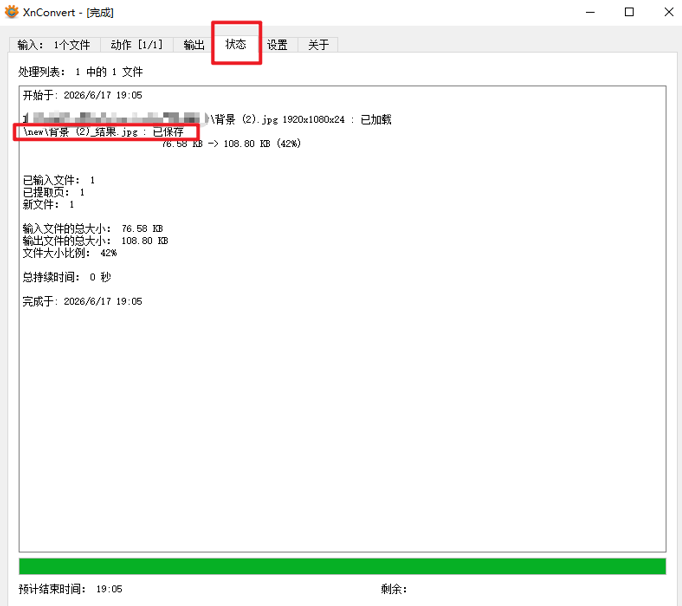Close the XnConvert window

tap(669, 12)
